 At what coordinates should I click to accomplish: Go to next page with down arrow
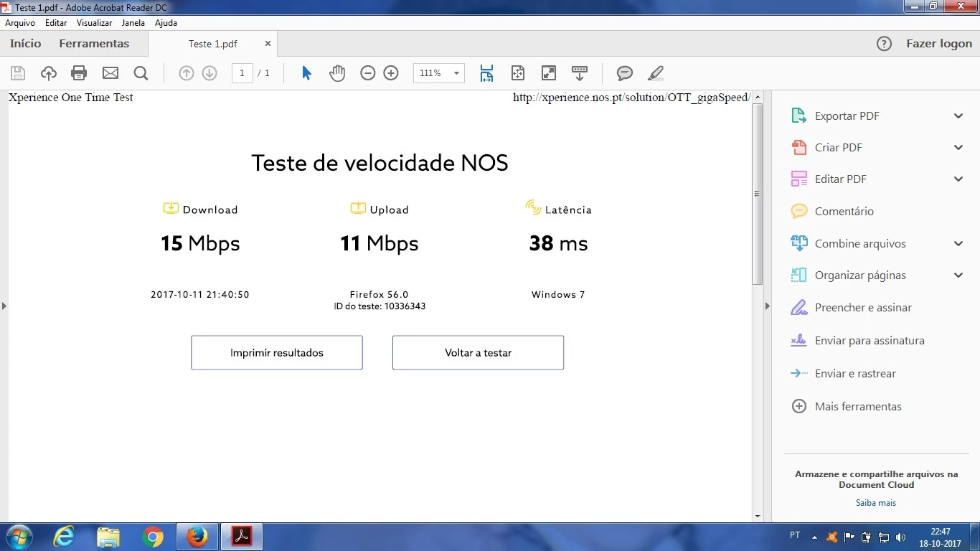(209, 73)
